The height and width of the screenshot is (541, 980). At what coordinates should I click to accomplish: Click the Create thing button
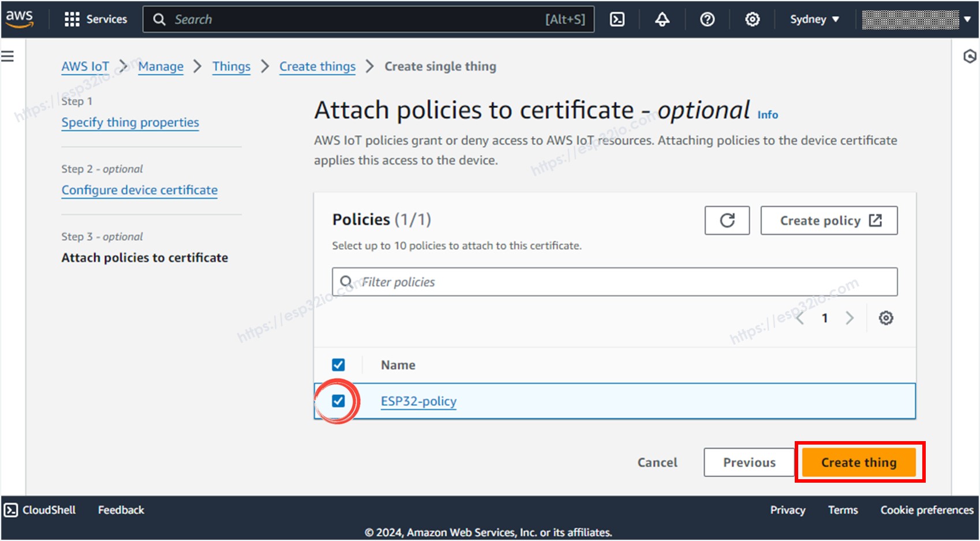(x=858, y=462)
